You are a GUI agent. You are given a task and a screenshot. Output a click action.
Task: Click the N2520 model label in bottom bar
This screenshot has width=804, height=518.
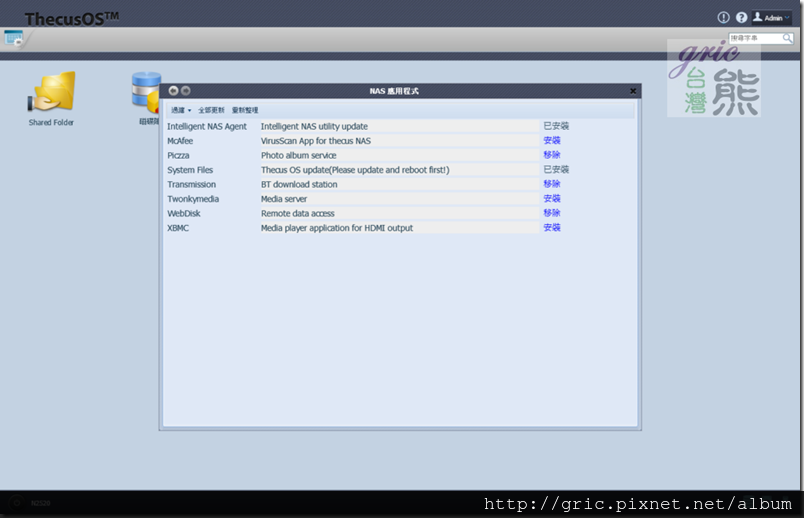[x=41, y=503]
